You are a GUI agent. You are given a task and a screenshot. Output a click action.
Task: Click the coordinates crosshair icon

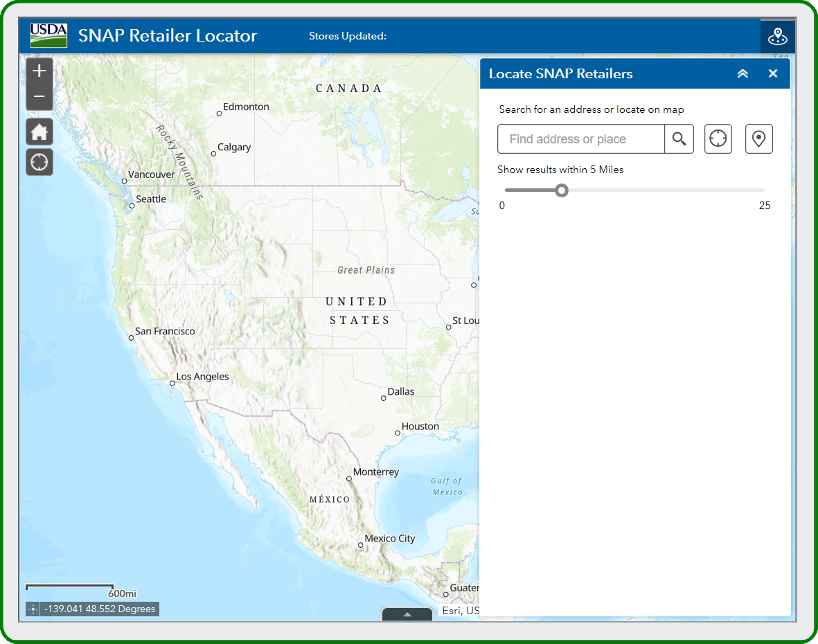click(x=33, y=609)
